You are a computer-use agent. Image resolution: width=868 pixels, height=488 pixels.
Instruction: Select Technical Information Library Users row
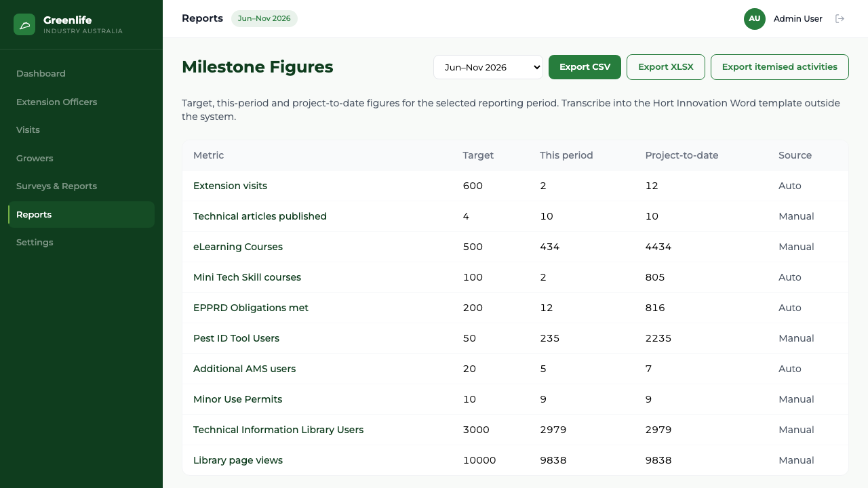[x=515, y=430]
